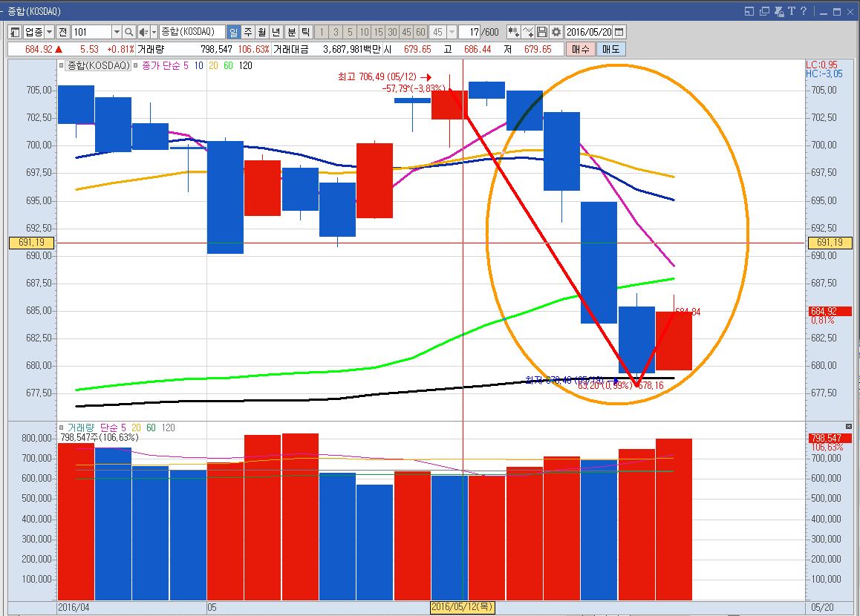Close the volume panel with x icon
This screenshot has height=616, width=860.
(848, 427)
